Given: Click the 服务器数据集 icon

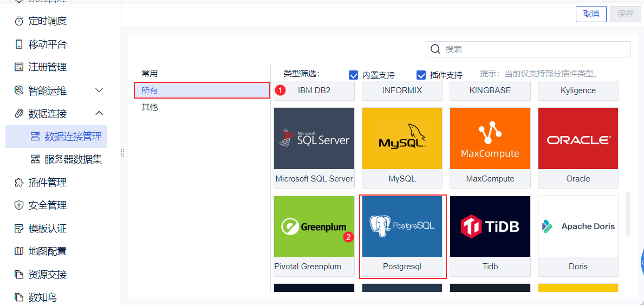Looking at the screenshot, I should 35,159.
